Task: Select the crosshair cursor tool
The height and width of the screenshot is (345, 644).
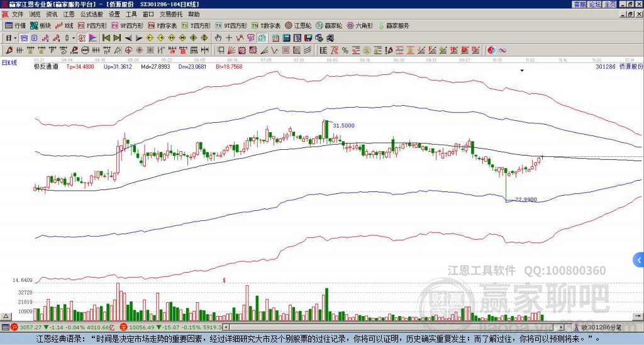Action: [x=229, y=38]
